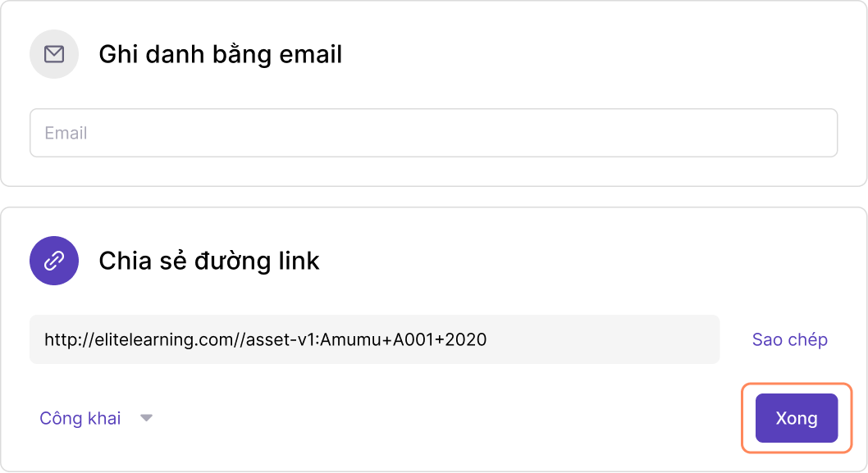Focus the Email input field
The height and width of the screenshot is (473, 868).
coord(432,132)
